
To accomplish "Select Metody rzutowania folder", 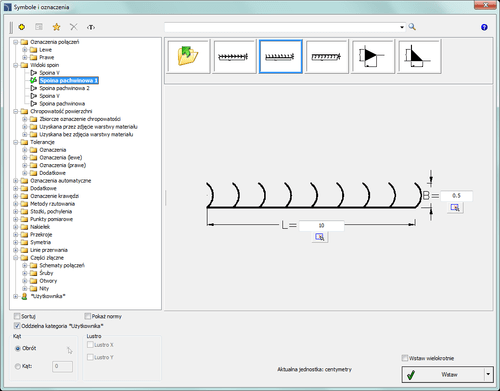I will 52,204.
